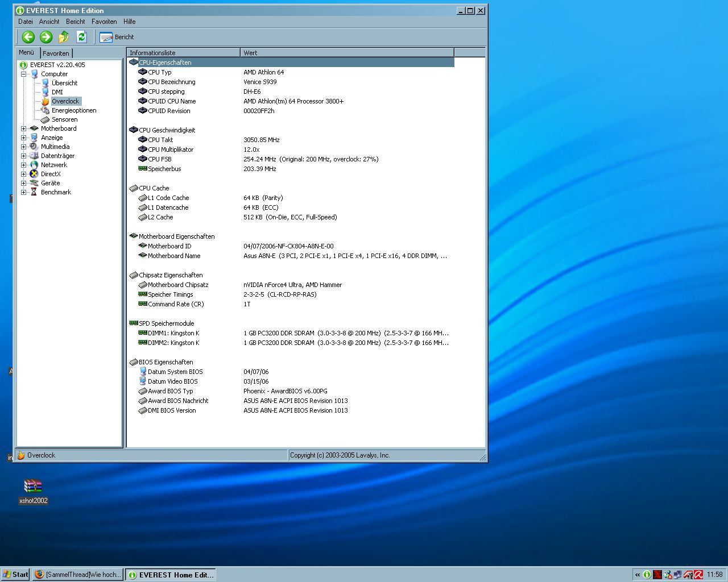Go back with the green left arrow
The image size is (728, 582).
pos(28,37)
